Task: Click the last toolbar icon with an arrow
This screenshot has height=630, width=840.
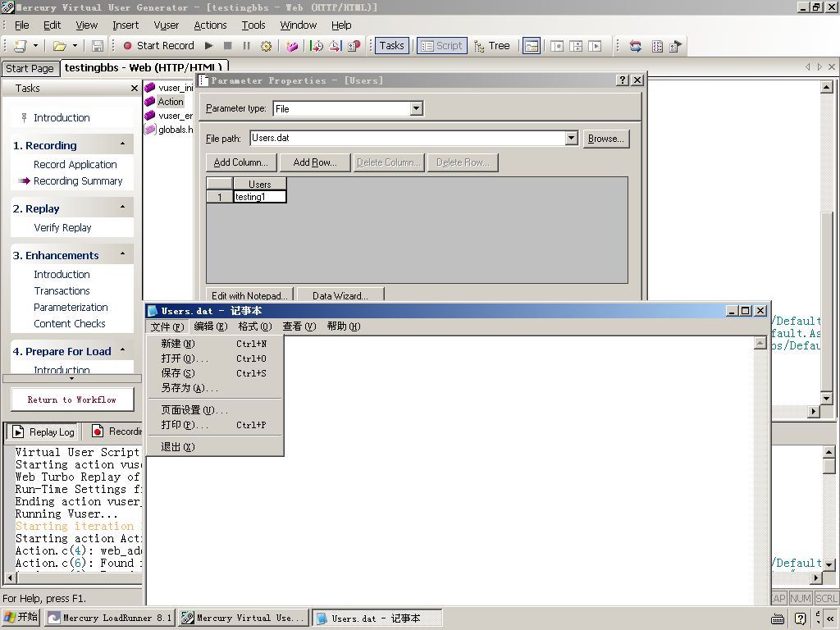Action: click(x=676, y=46)
